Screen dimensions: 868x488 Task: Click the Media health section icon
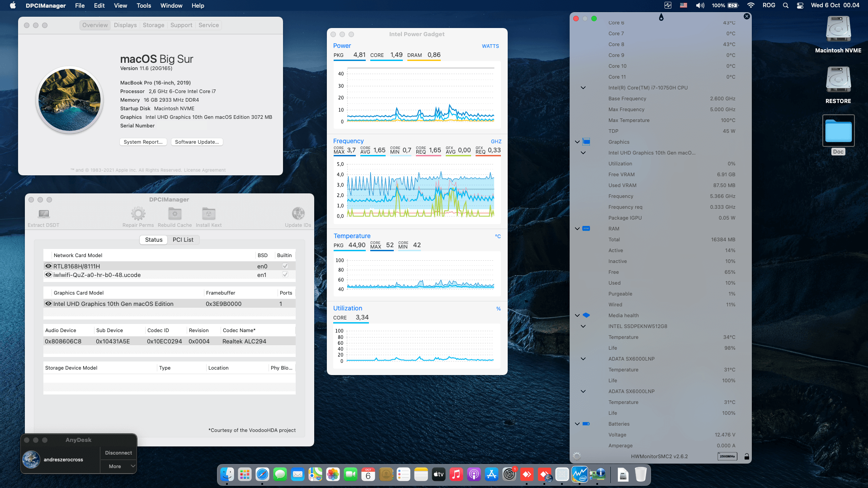coord(586,315)
